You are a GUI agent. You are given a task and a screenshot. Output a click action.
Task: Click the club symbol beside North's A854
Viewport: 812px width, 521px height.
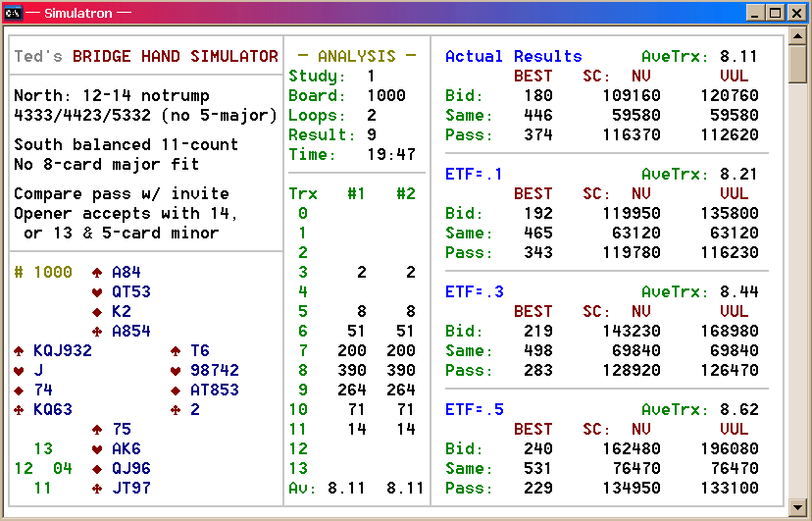[x=97, y=332]
